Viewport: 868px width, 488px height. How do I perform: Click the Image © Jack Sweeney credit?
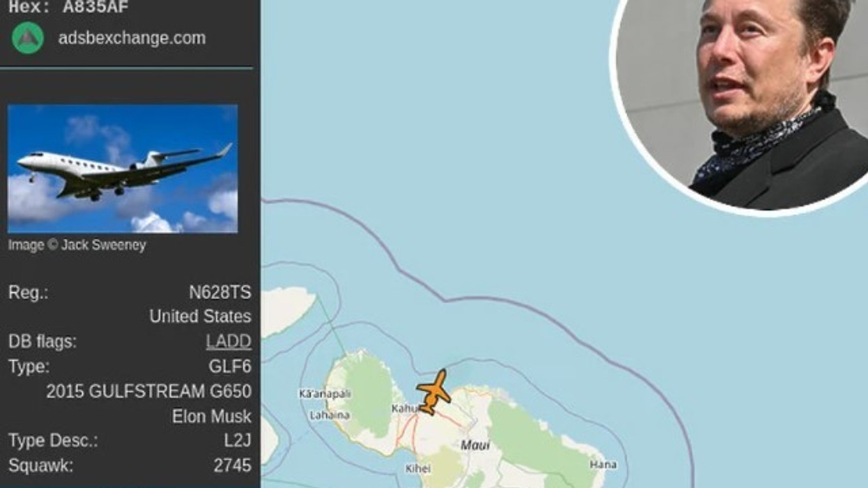pyautogui.click(x=77, y=245)
